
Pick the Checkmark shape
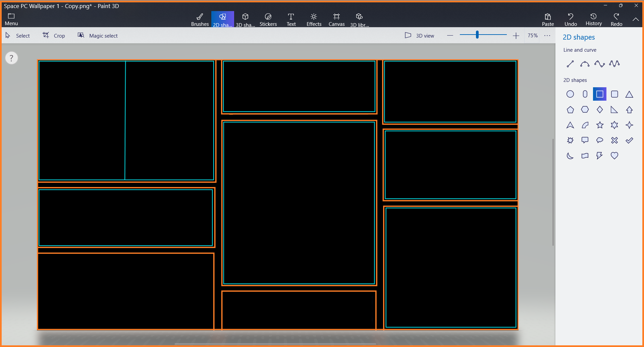(629, 140)
